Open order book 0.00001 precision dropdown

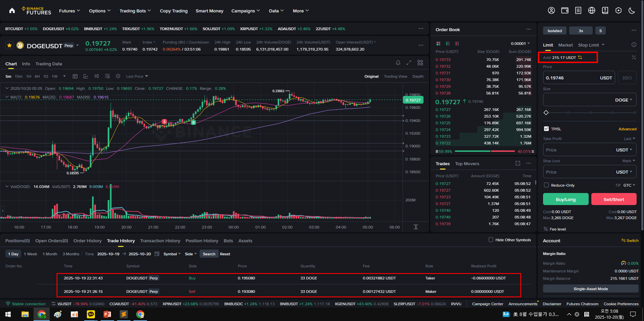(520, 43)
